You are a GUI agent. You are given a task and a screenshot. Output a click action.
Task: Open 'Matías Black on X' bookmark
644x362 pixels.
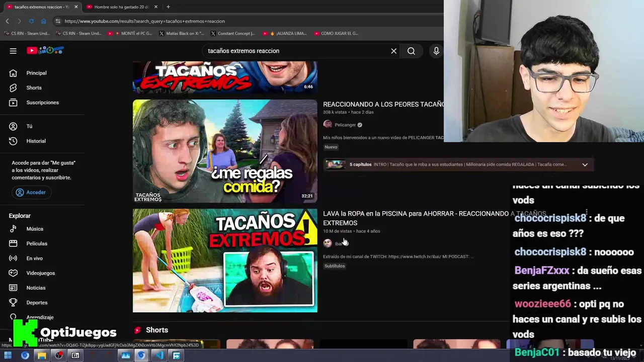(182, 34)
